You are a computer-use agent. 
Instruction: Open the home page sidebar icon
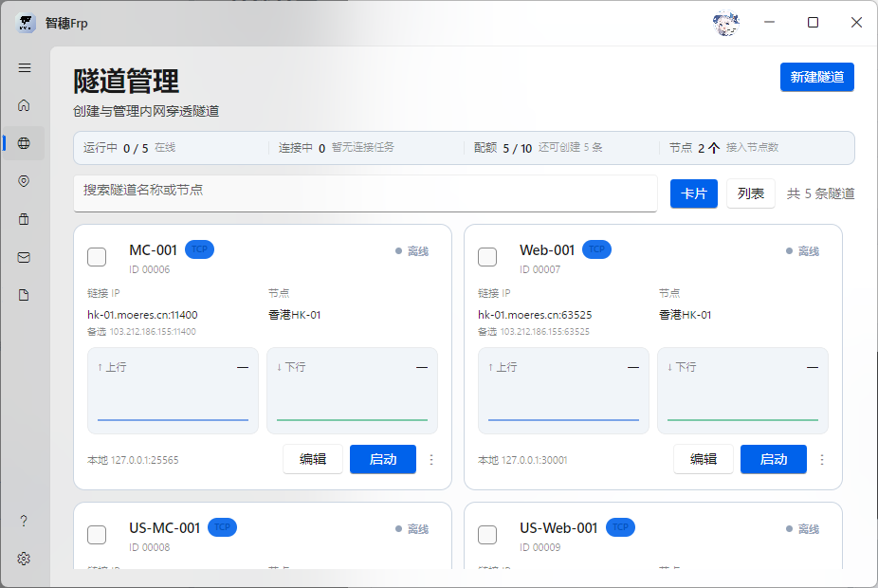point(24,105)
